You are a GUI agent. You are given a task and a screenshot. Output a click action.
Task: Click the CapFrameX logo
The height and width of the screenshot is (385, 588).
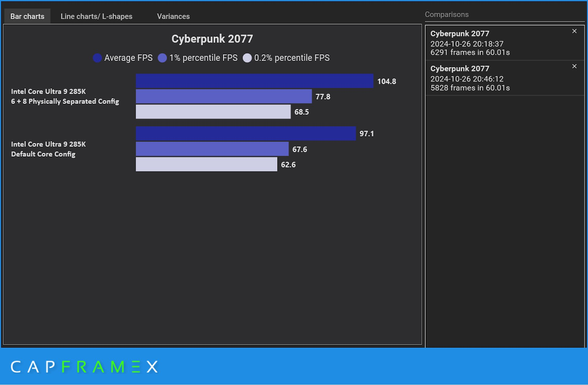[84, 367]
